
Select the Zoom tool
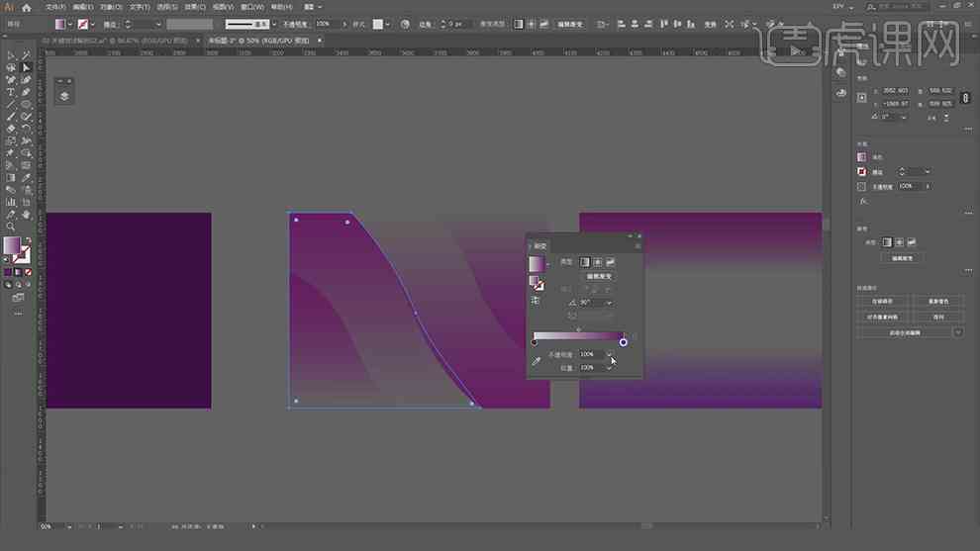(11, 227)
